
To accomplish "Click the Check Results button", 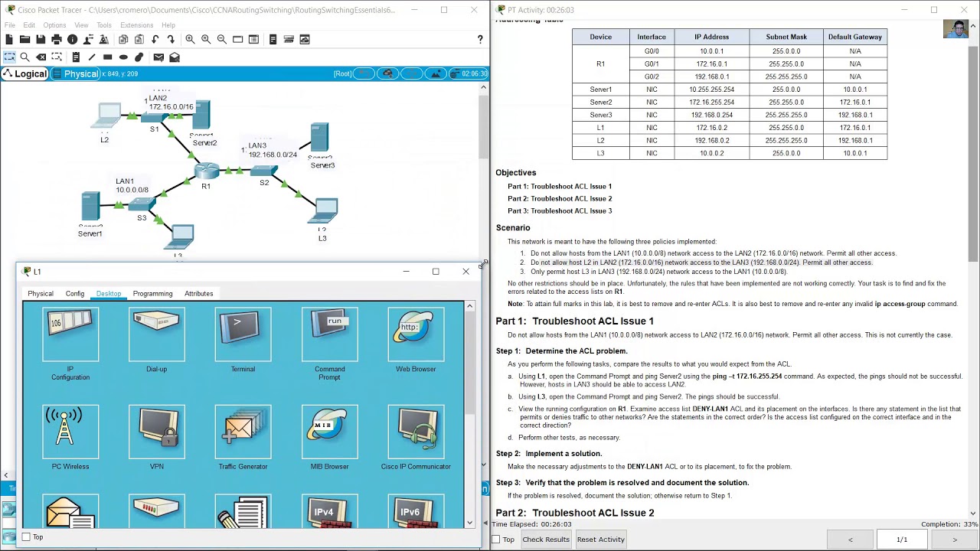I will point(546,540).
